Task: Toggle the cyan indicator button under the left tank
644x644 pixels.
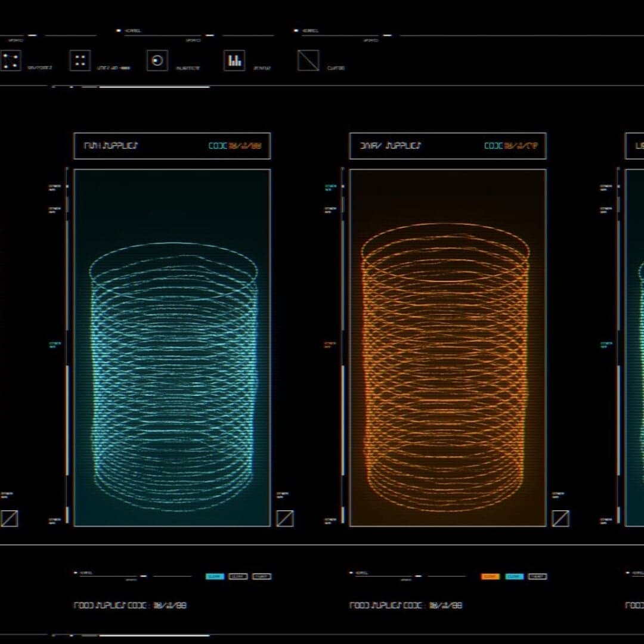Action: pyautogui.click(x=215, y=577)
